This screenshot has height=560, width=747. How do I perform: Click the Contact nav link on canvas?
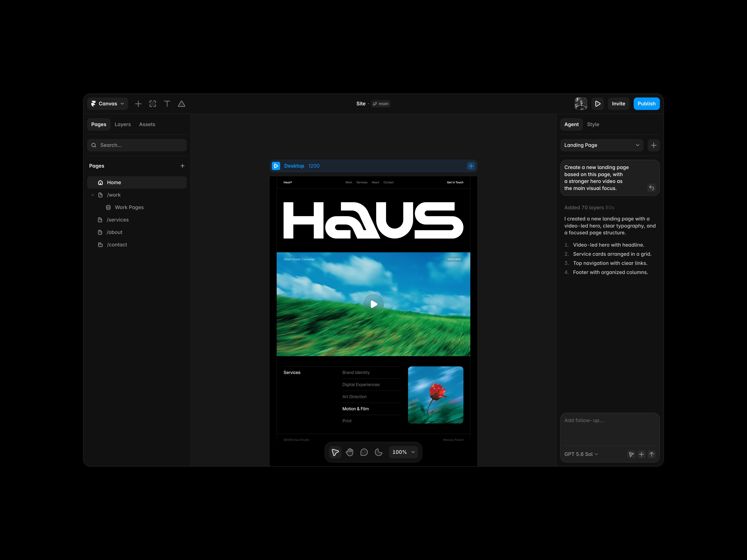[x=388, y=182]
